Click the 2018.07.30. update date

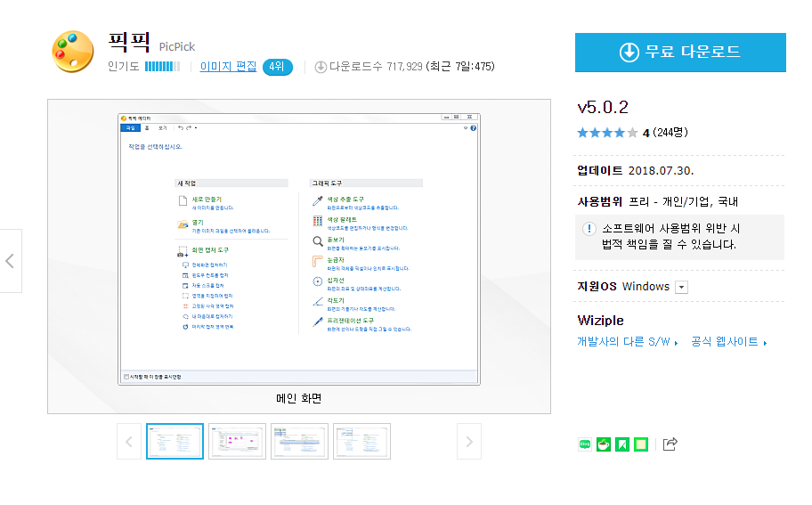point(661,171)
